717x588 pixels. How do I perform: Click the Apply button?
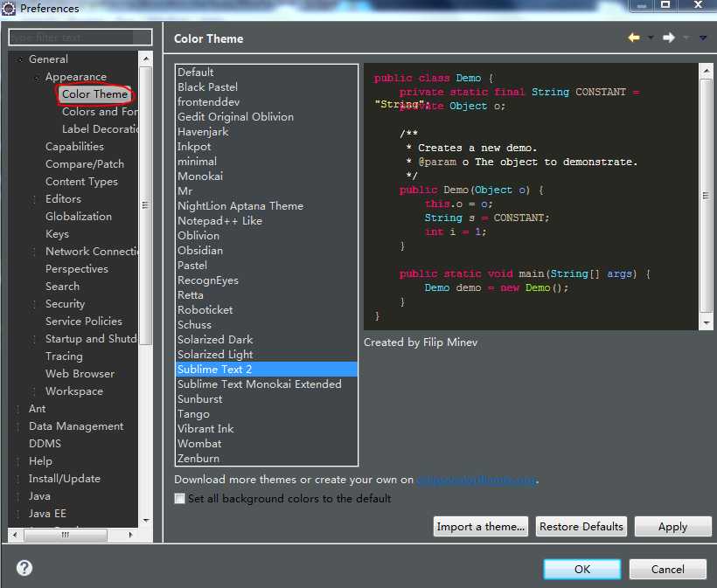tap(672, 526)
